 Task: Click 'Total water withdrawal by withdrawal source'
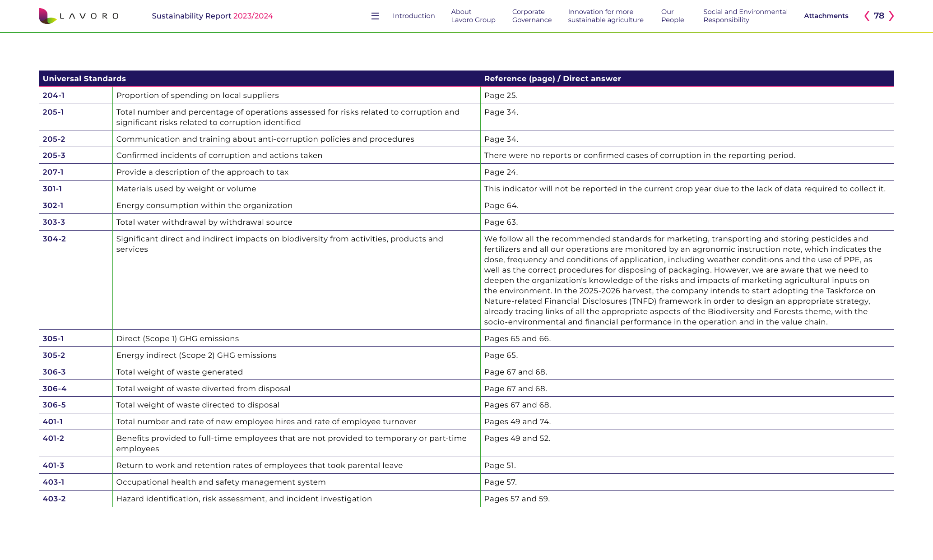click(204, 222)
